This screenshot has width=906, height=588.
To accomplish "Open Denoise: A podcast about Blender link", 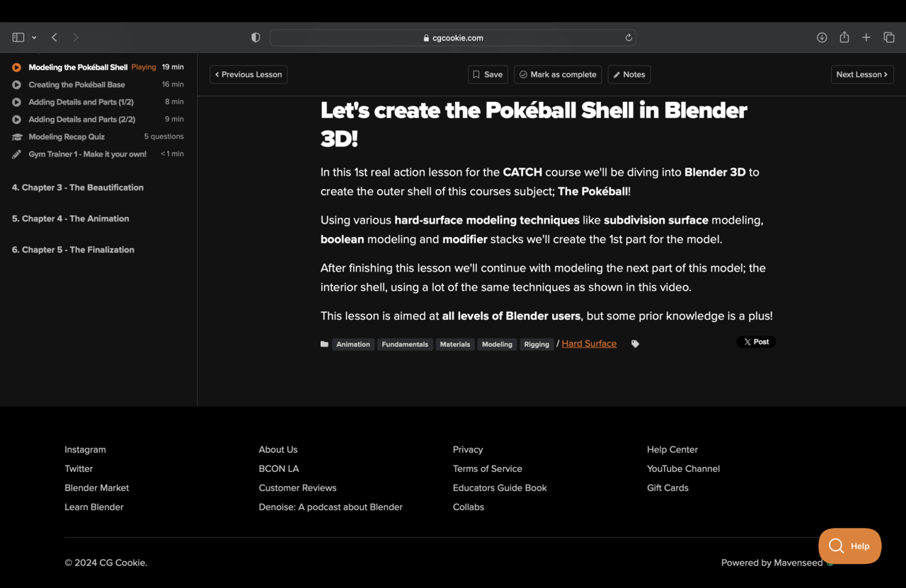I will point(331,507).
